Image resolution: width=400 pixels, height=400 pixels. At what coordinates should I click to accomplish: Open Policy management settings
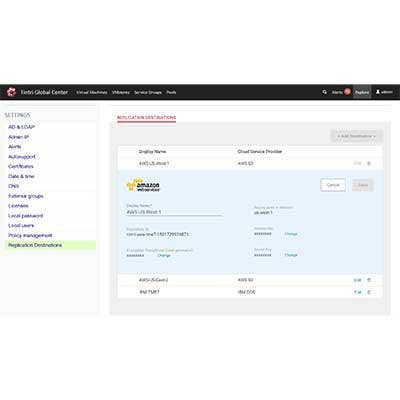coord(30,235)
